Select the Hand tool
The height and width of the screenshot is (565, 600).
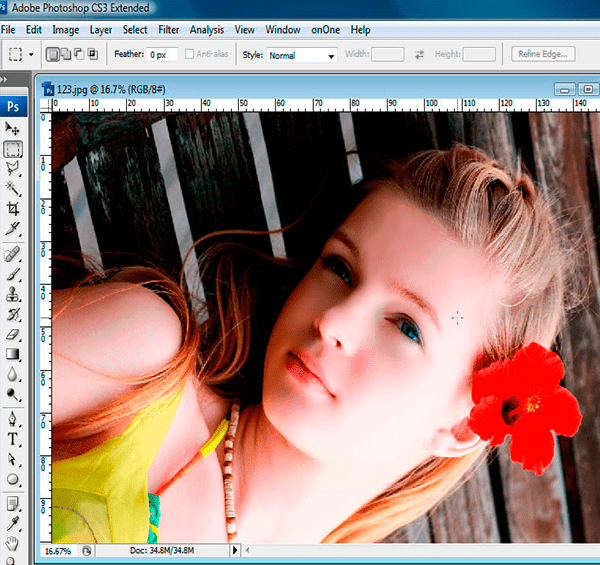[x=12, y=543]
